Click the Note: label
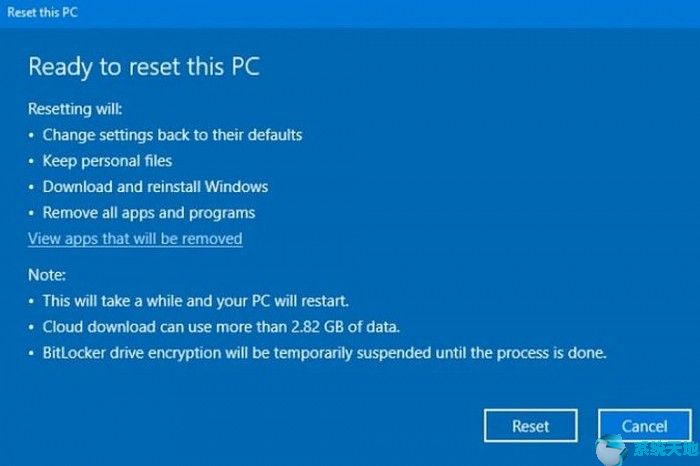 coord(47,275)
